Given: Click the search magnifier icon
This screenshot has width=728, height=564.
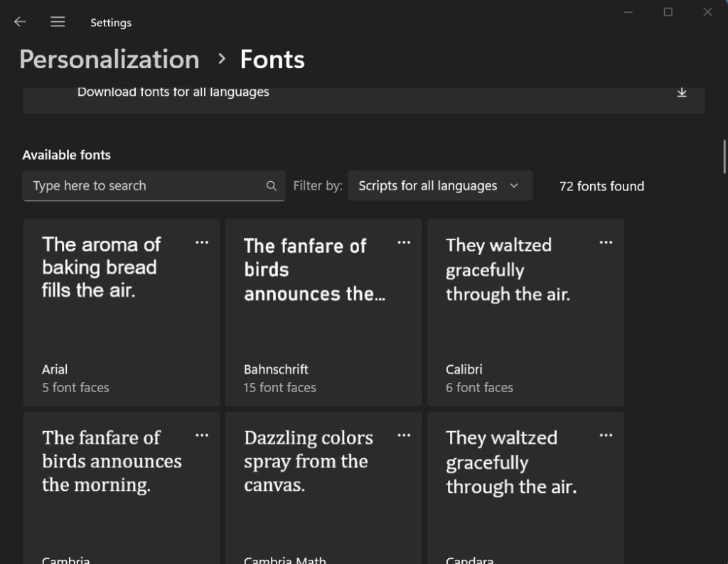Looking at the screenshot, I should (271, 185).
